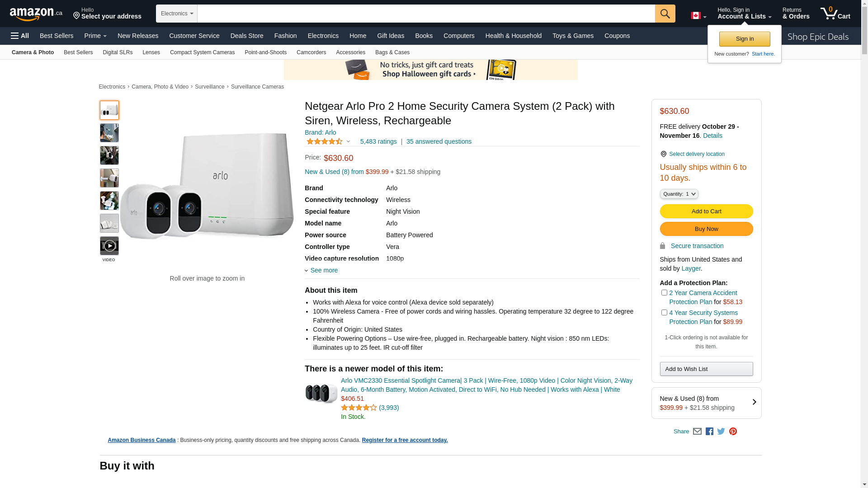The height and width of the screenshot is (488, 868).
Task: Share on Facebook icon
Action: point(709,432)
